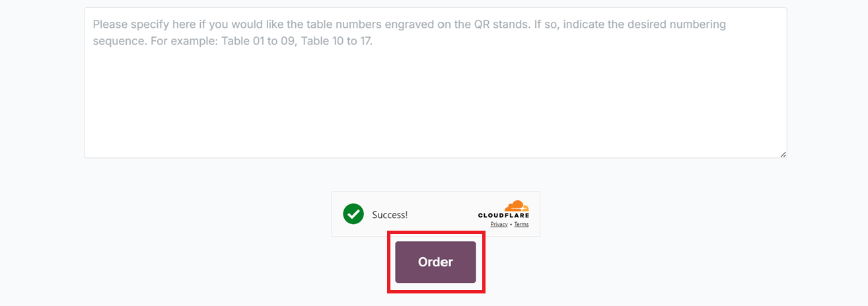This screenshot has width=868, height=306.
Task: Submit the form with Order
Action: (435, 262)
